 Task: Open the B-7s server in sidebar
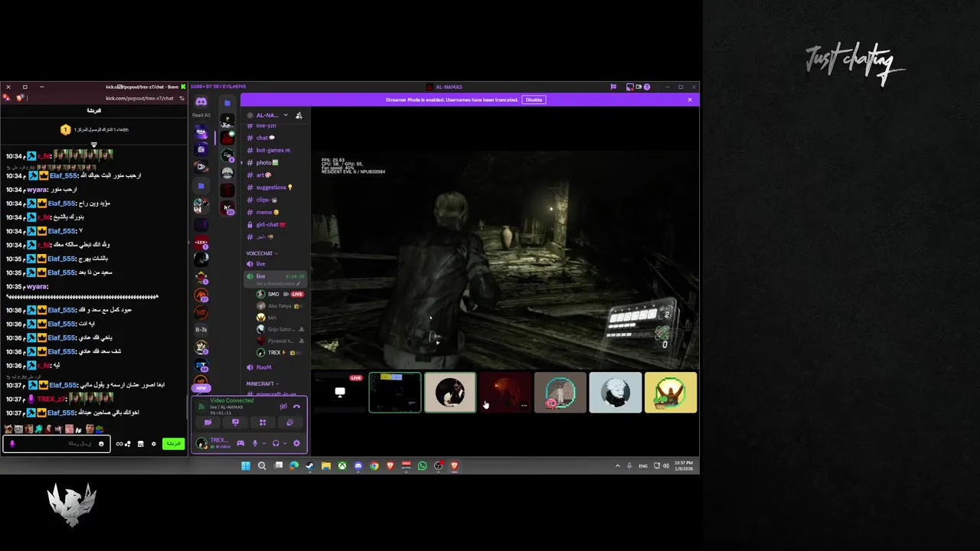click(x=201, y=330)
